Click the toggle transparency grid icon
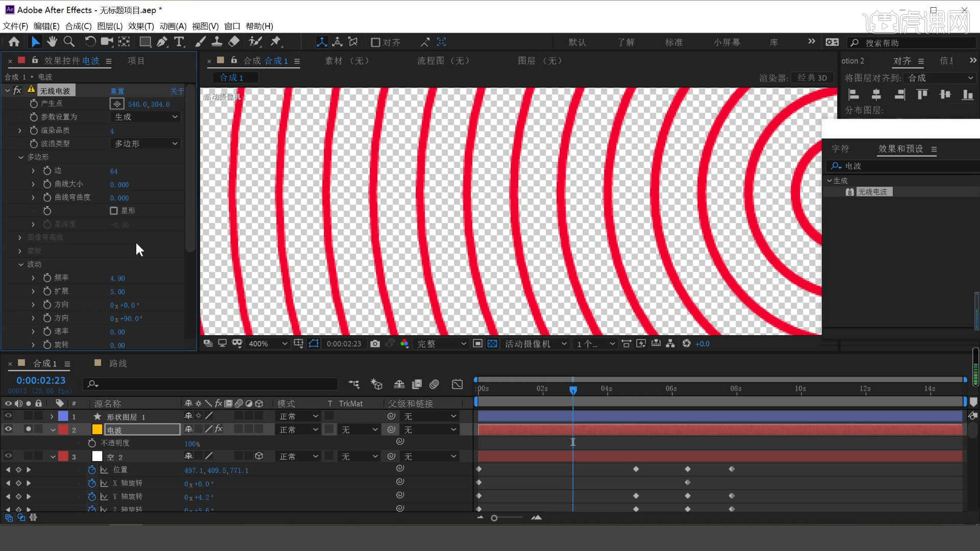This screenshot has width=980, height=551. (x=492, y=344)
